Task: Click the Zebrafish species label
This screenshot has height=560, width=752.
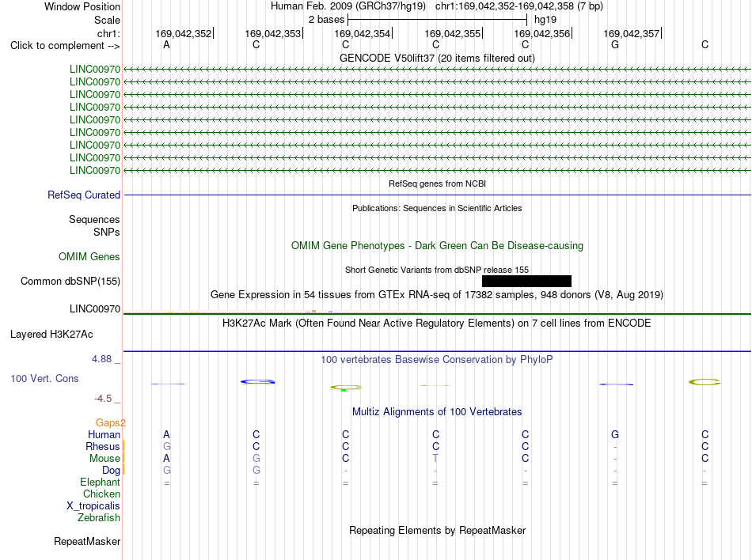Action: (99, 518)
